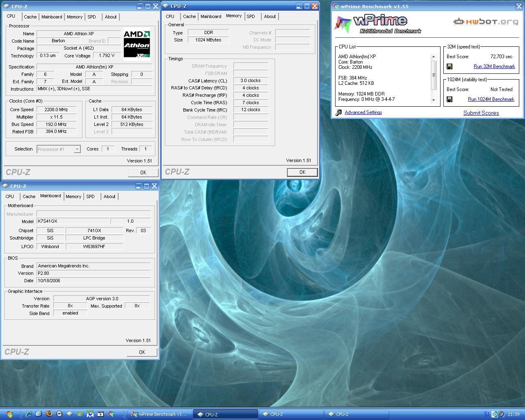This screenshot has width=525, height=420.
Task: Click the pressed CPU-Z taskbar button
Action: [225, 414]
